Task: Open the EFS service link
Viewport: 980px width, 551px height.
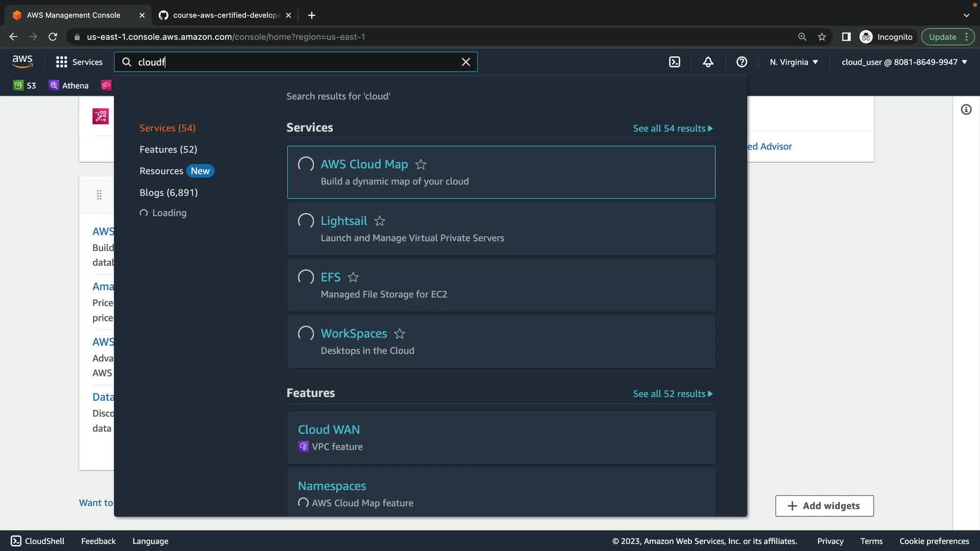Action: point(330,277)
